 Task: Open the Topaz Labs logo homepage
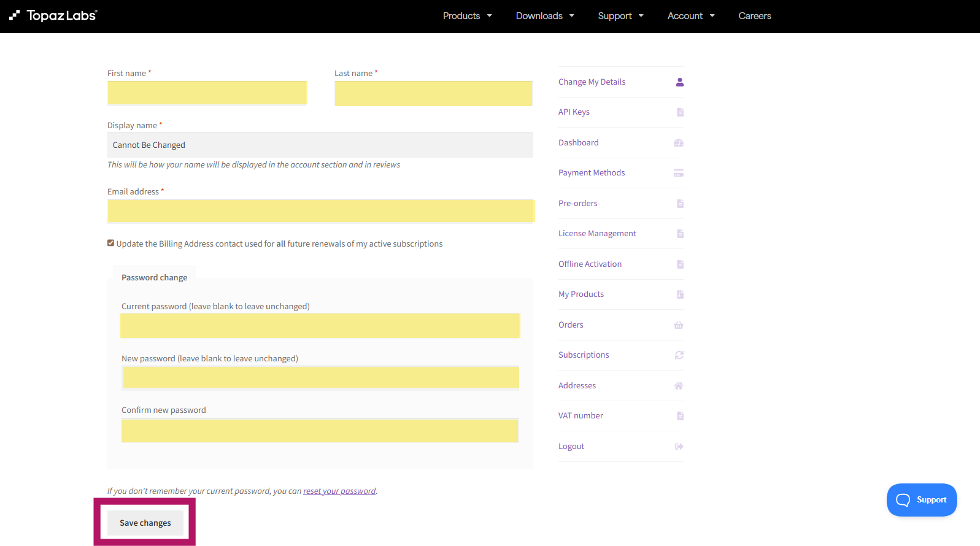pos(53,15)
